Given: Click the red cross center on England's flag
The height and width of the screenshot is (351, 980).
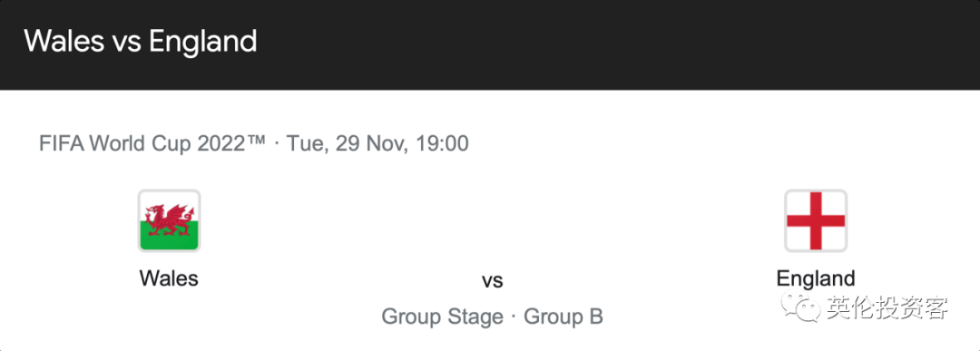Looking at the screenshot, I should (x=816, y=220).
